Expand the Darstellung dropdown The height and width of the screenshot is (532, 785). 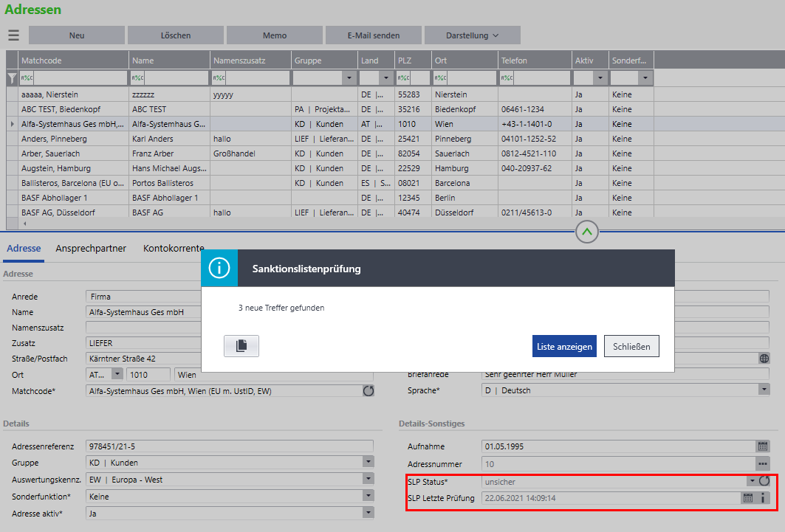472,35
